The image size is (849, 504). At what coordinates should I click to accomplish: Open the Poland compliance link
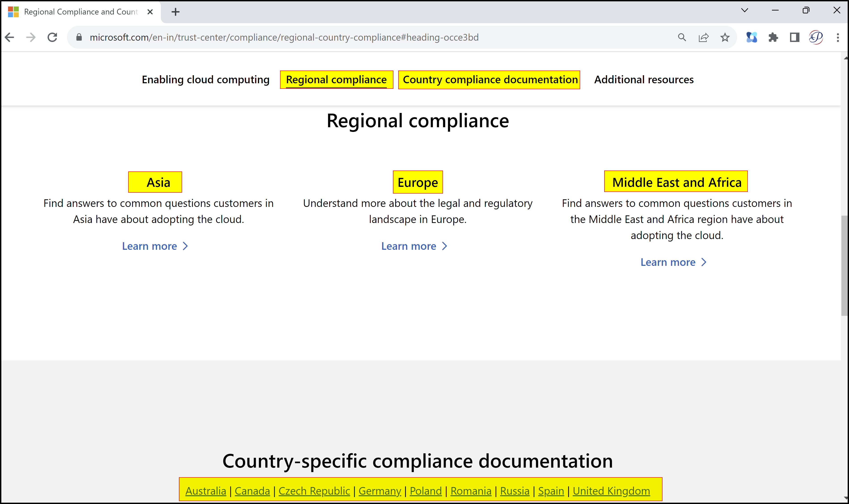[x=426, y=491]
